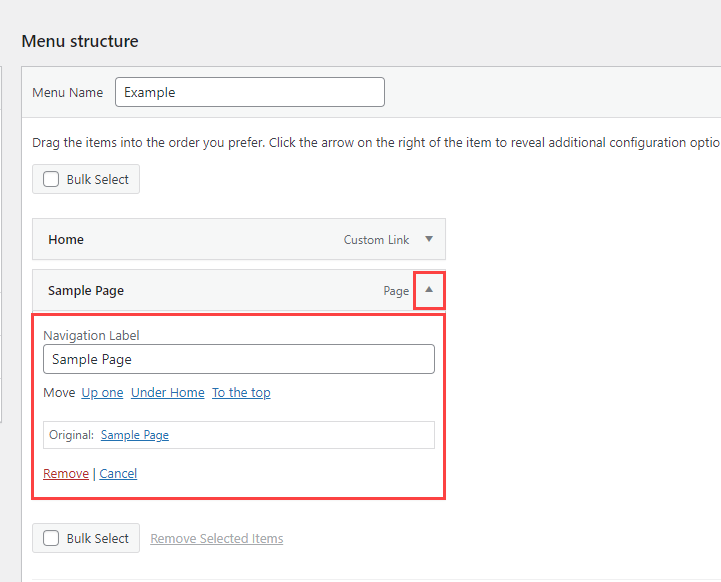Remove the Sample Page menu item
721x582 pixels.
(x=66, y=474)
